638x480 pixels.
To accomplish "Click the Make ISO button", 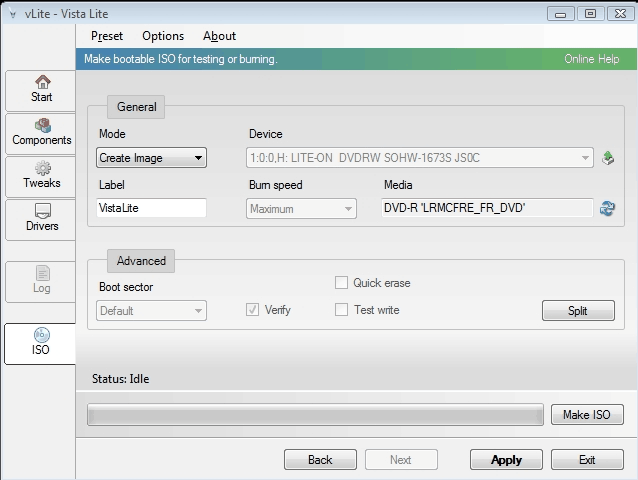I will [587, 415].
